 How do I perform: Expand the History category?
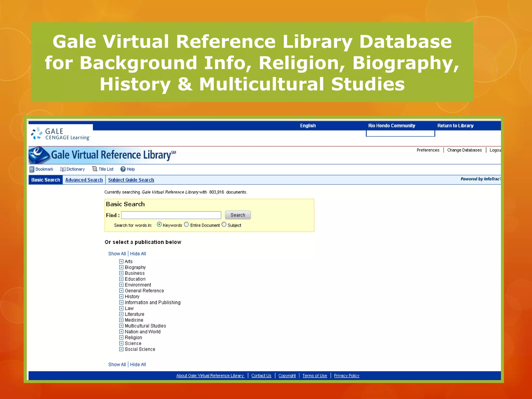(x=121, y=296)
